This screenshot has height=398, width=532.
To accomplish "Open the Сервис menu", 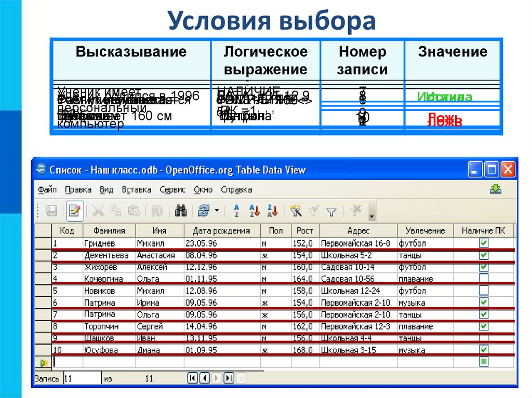I will click(171, 190).
